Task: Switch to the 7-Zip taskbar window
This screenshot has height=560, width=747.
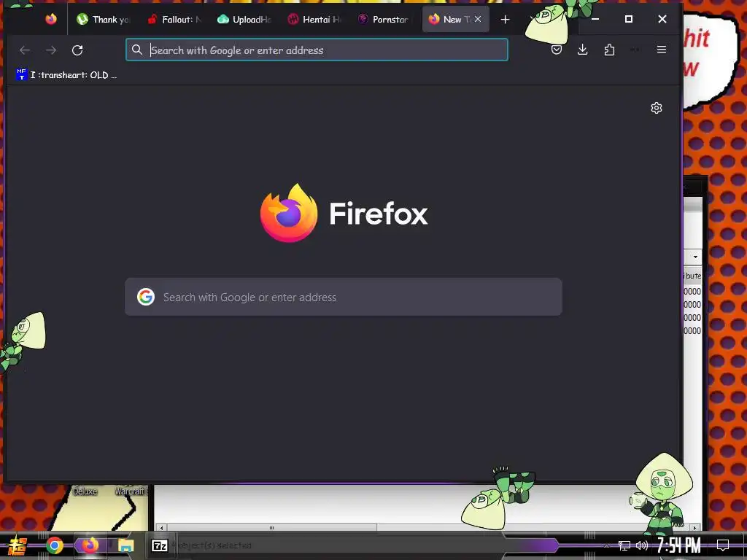Action: point(160,545)
